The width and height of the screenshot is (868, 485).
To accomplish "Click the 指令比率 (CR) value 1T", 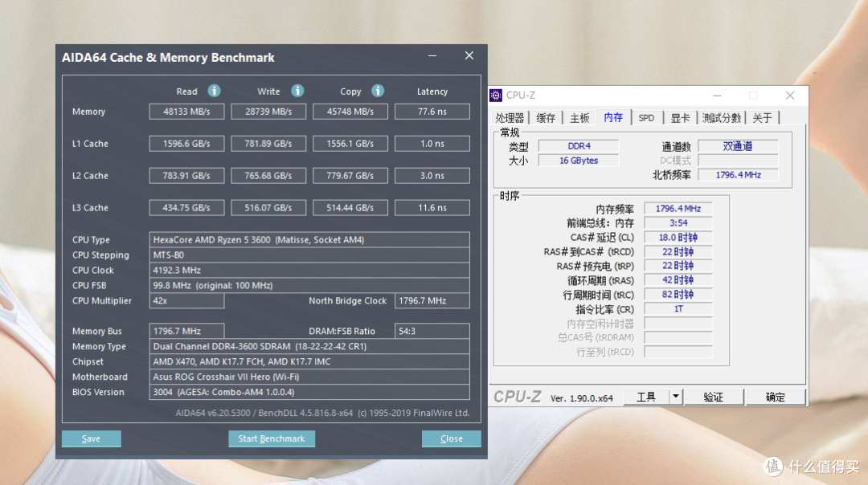I will 678,308.
